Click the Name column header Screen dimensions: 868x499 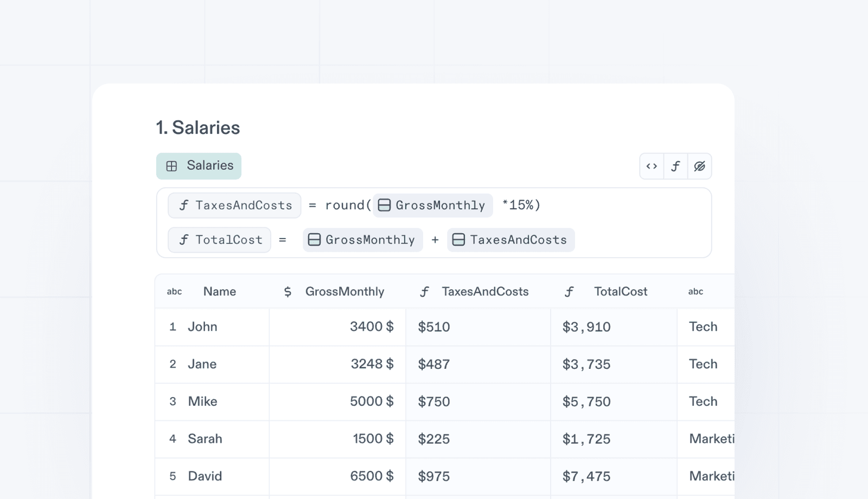coord(220,292)
